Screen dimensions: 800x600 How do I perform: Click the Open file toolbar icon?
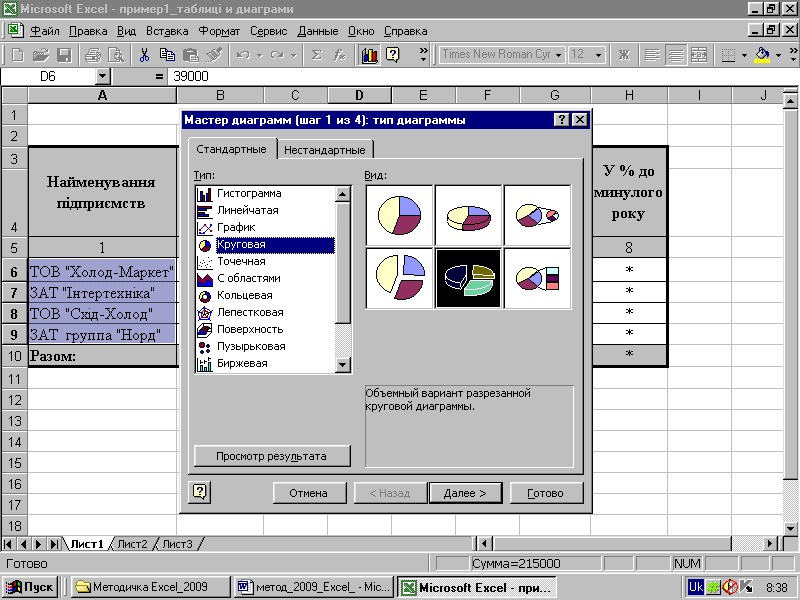coord(41,55)
